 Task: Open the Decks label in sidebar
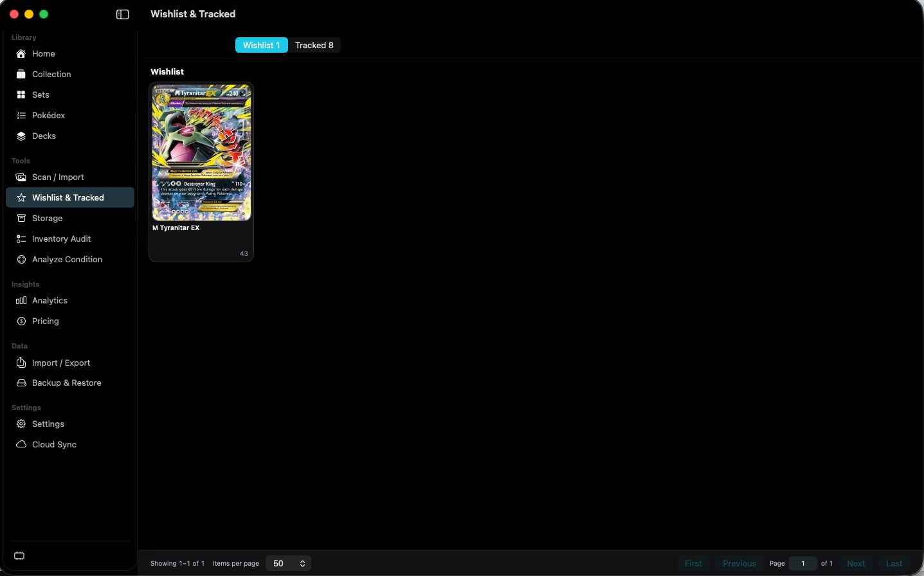(44, 136)
